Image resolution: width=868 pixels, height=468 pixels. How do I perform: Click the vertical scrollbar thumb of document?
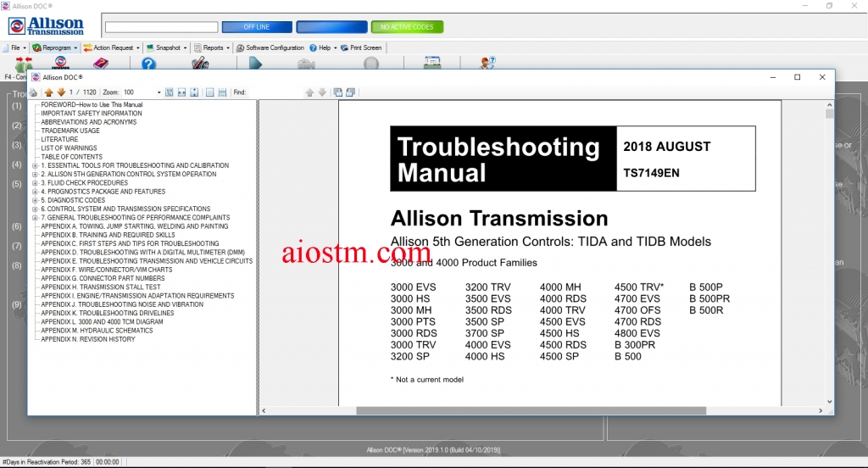pos(829,114)
